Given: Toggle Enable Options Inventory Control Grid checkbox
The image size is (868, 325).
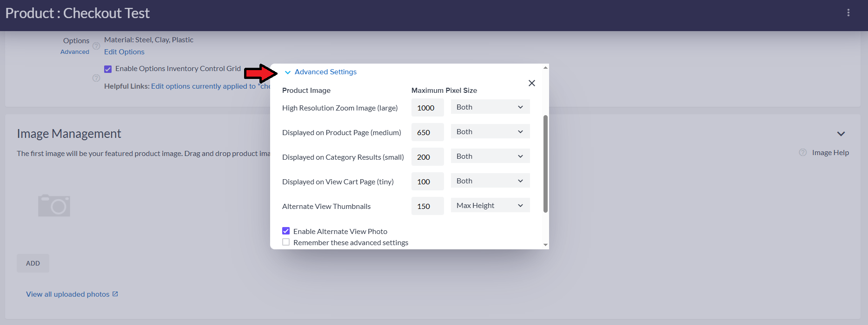Looking at the screenshot, I should click(108, 69).
